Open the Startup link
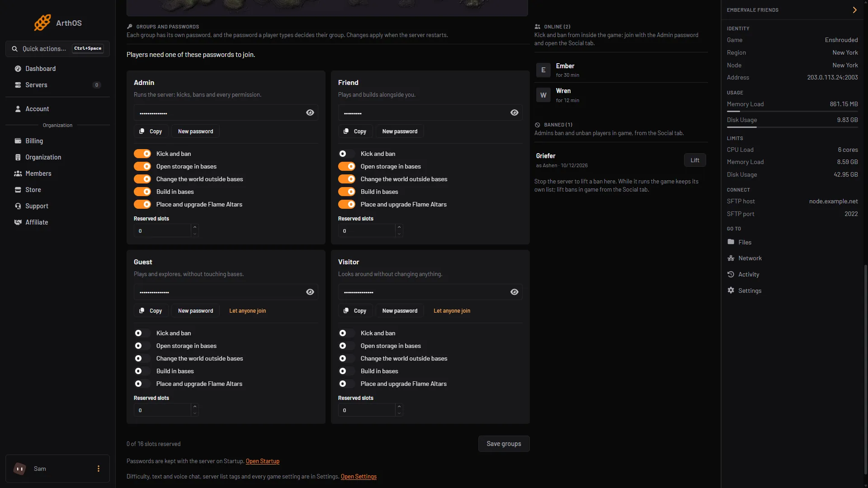 click(x=263, y=461)
